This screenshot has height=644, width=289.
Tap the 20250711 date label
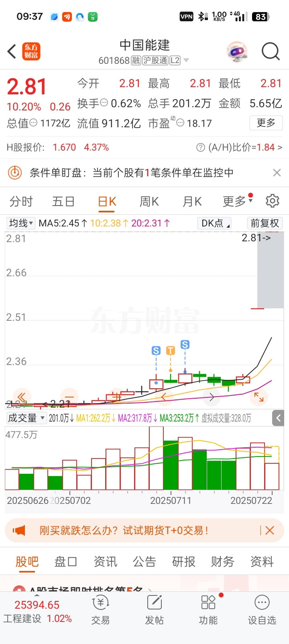(x=171, y=501)
